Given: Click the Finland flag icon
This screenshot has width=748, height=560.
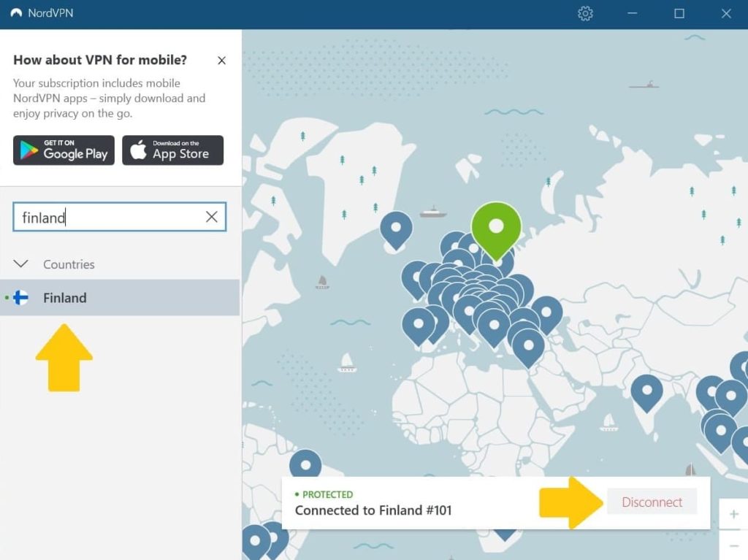Looking at the screenshot, I should tap(20, 298).
